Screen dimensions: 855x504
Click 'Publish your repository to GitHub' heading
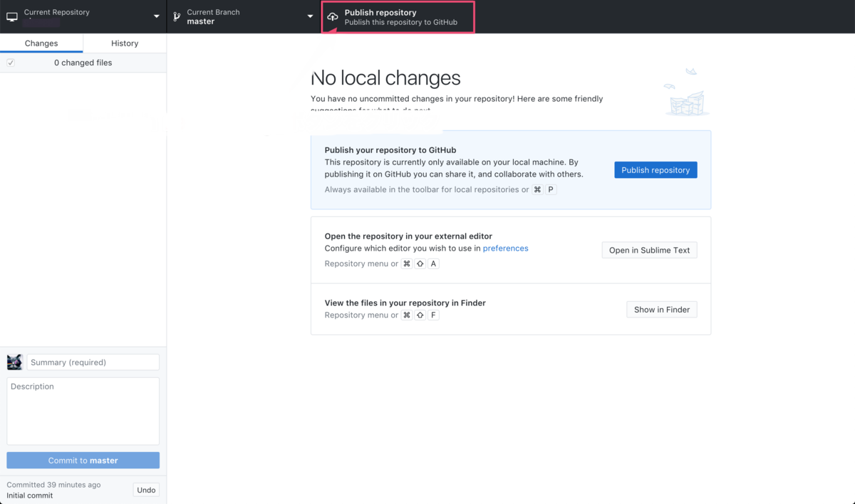390,150
